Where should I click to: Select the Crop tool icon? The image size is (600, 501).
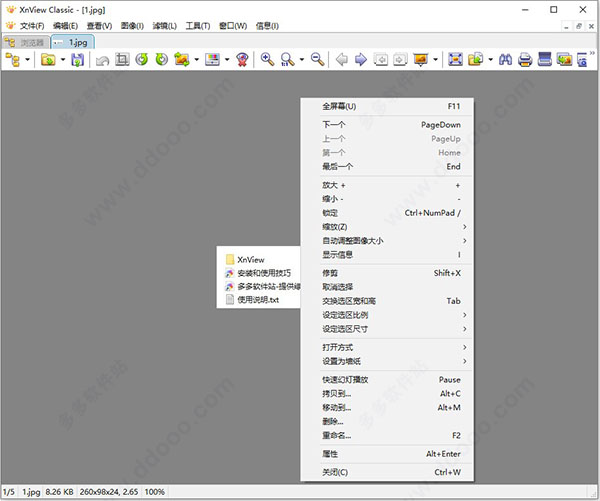point(122,59)
